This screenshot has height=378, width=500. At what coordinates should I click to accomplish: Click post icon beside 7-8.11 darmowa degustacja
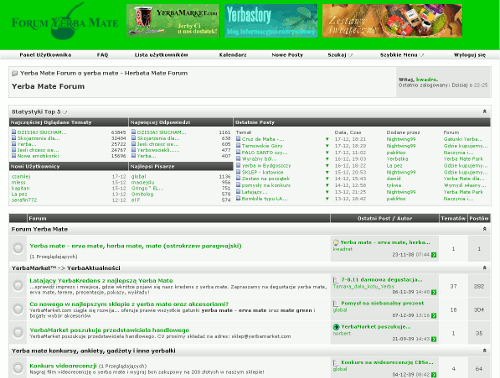click(336, 280)
